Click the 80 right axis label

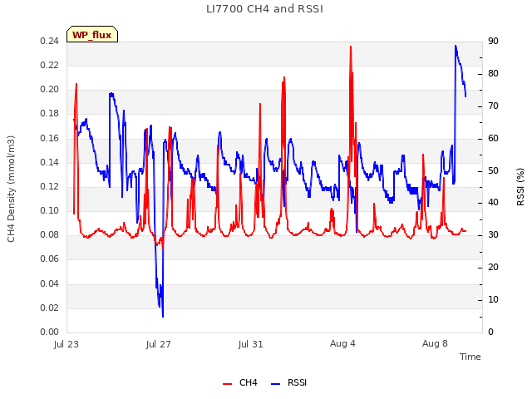[x=493, y=74]
